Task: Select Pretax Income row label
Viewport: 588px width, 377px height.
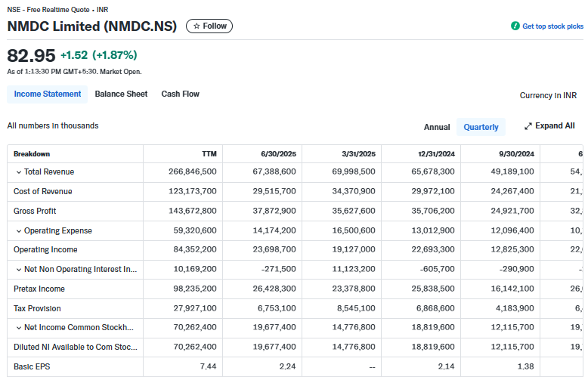Action: 39,289
